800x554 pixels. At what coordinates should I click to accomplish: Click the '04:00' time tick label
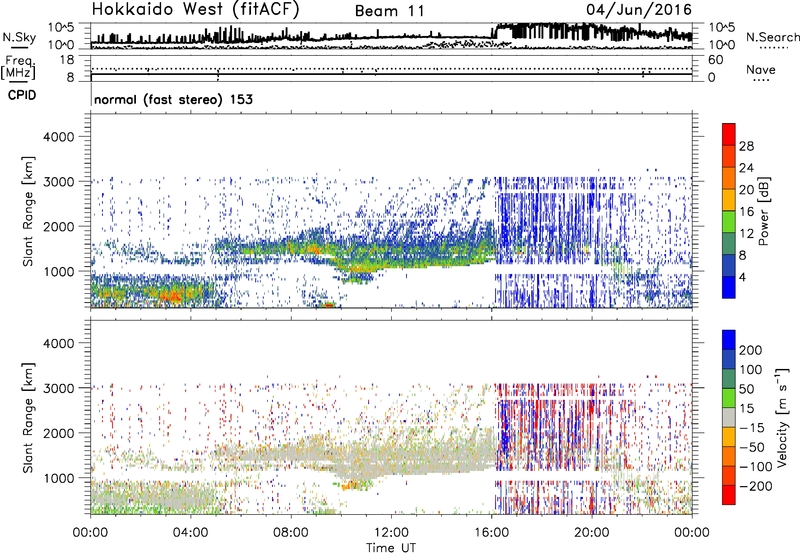191,533
